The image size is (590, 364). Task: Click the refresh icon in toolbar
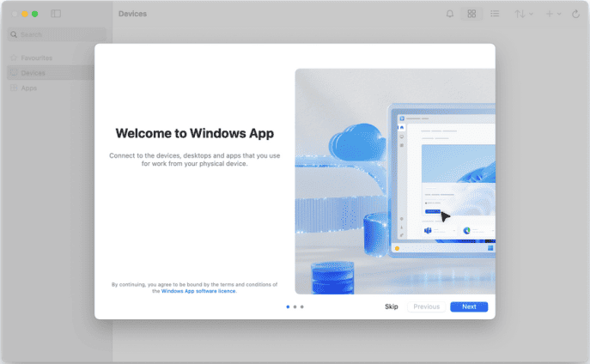[575, 14]
